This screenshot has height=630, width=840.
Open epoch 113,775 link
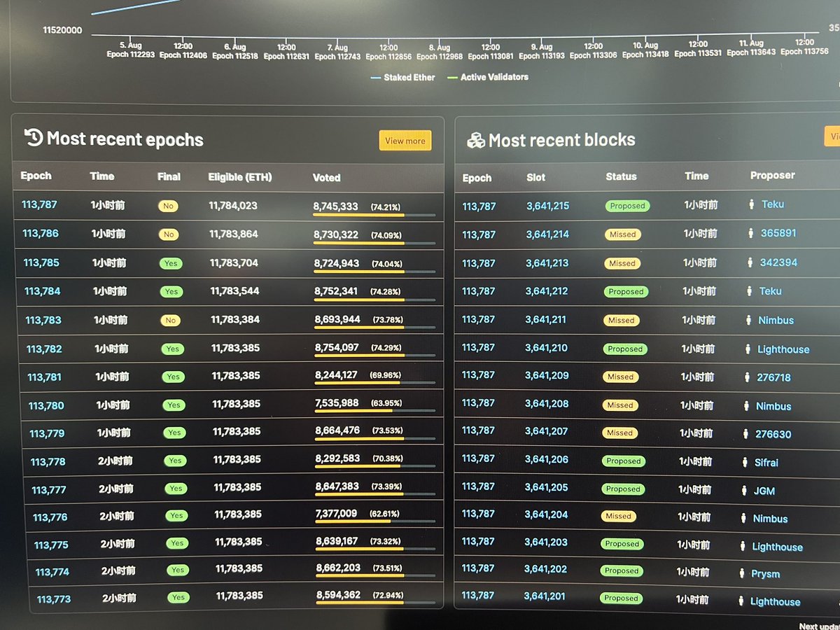click(x=51, y=545)
